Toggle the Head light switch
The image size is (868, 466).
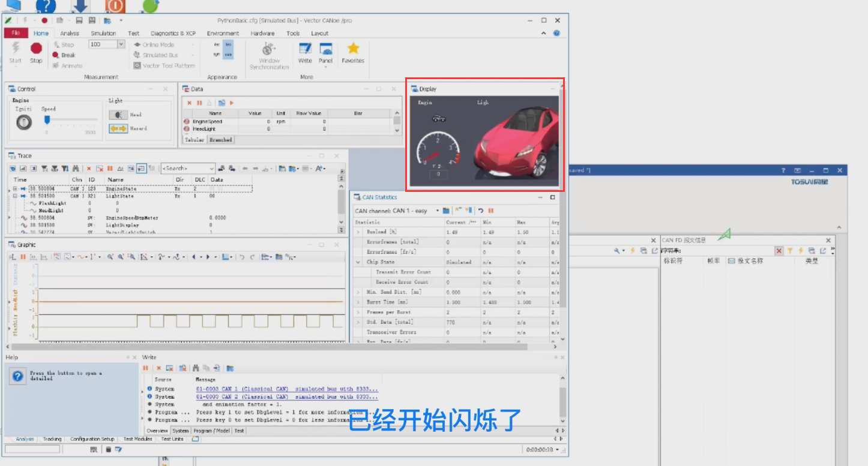(x=118, y=115)
